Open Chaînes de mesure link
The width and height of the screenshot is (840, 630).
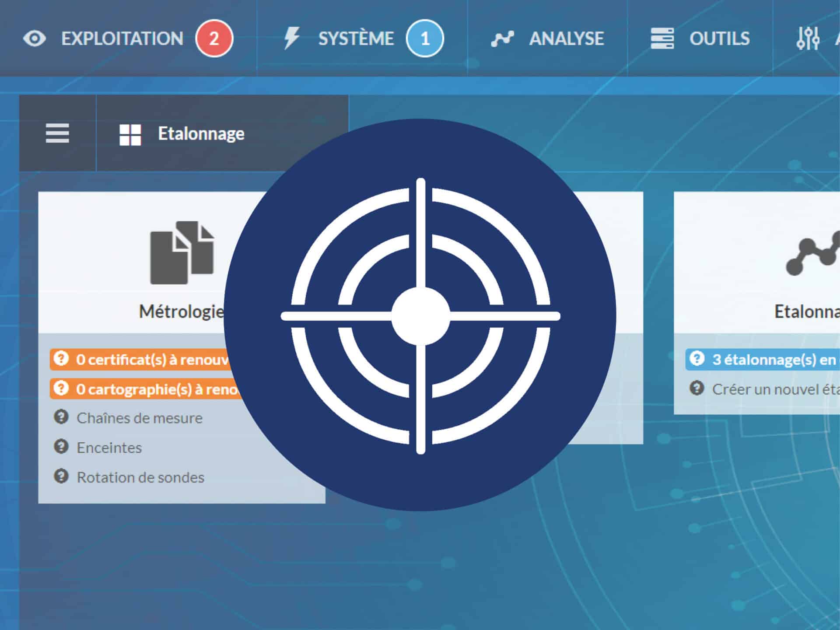pos(140,418)
